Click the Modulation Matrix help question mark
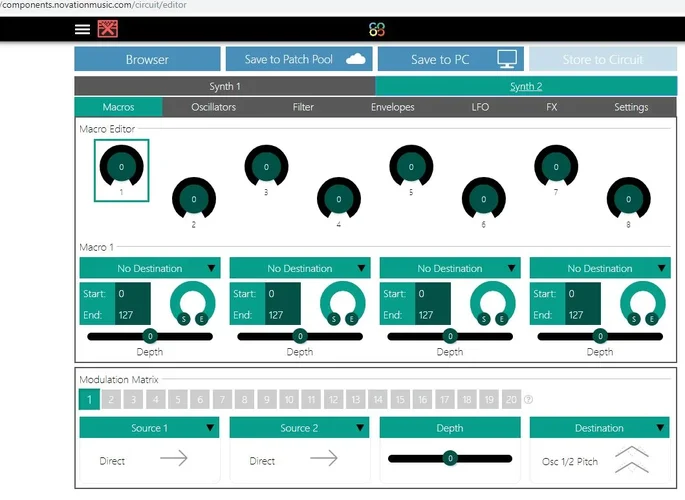 [x=528, y=399]
